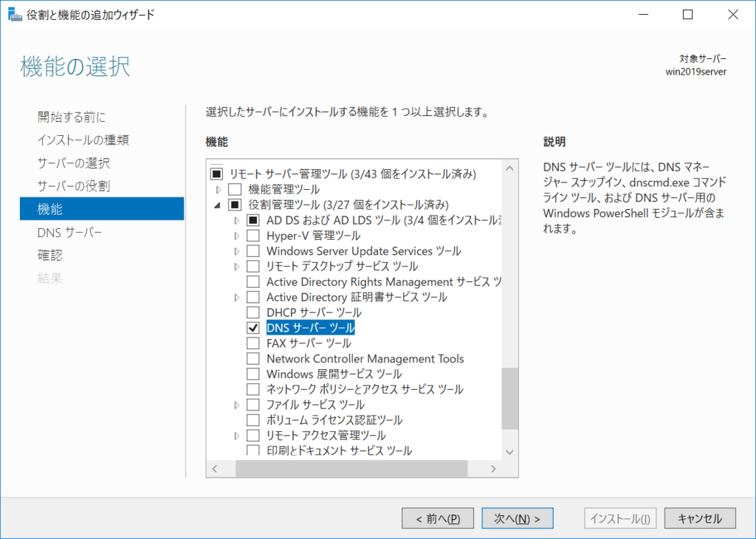Select the 機能 step in sidebar
This screenshot has width=756, height=539.
pyautogui.click(x=102, y=209)
